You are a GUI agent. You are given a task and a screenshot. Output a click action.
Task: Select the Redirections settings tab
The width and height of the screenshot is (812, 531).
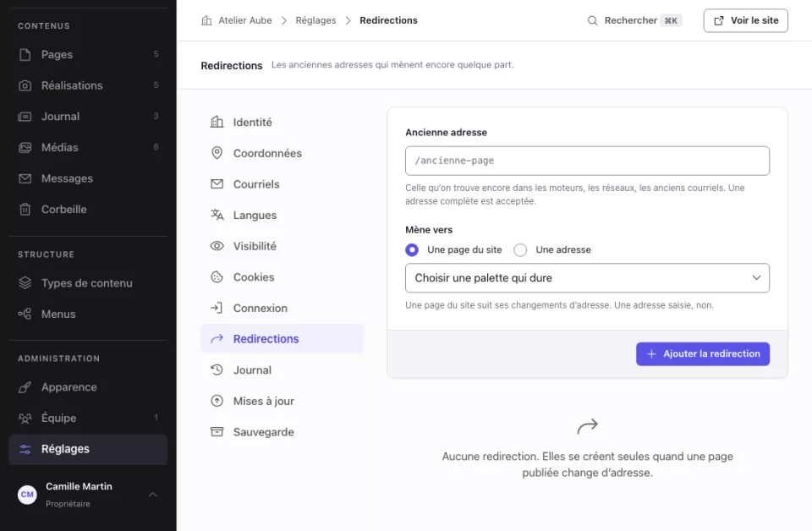[x=282, y=339]
